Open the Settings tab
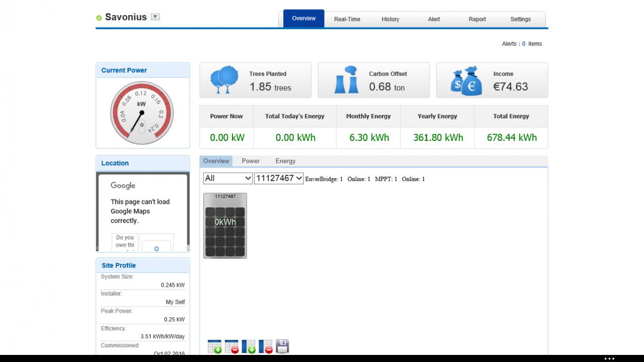 (520, 19)
